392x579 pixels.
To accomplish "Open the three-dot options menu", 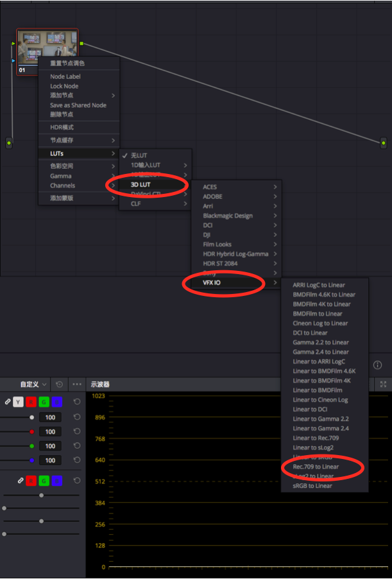I will point(77,384).
